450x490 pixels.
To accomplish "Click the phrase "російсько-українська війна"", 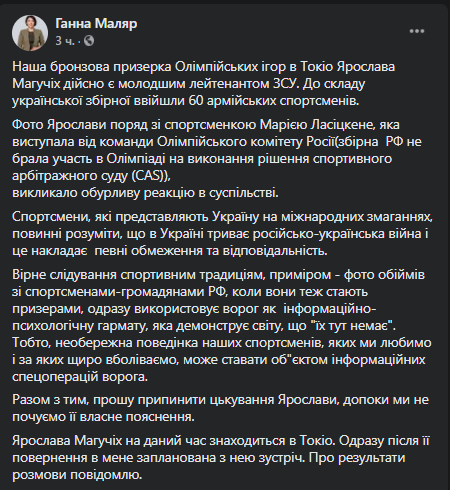I will [340, 233].
